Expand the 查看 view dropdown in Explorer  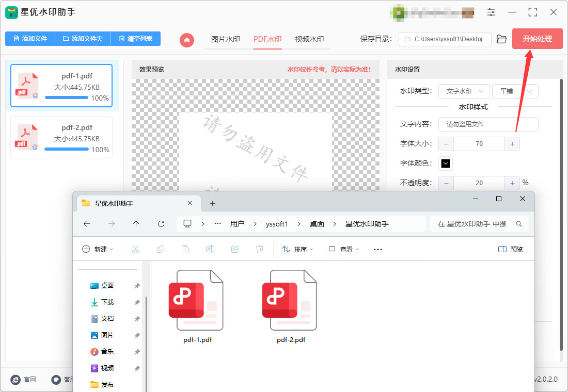pyautogui.click(x=343, y=249)
